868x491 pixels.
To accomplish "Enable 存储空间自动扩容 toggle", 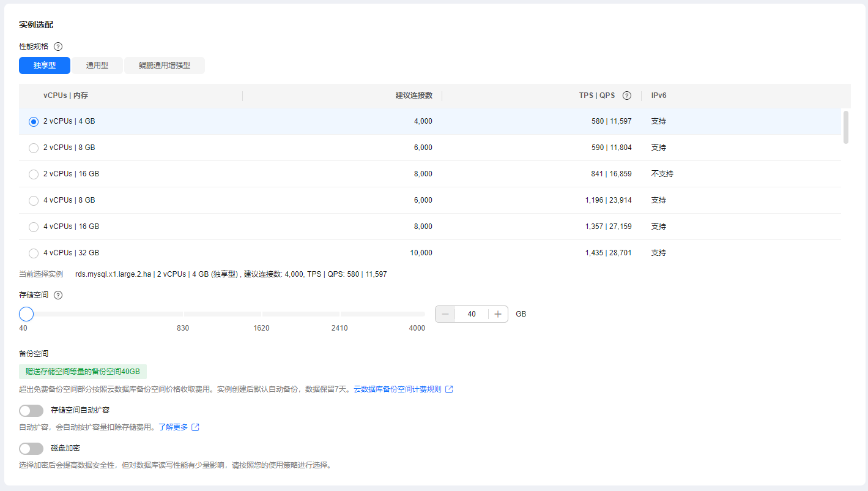I will point(31,411).
